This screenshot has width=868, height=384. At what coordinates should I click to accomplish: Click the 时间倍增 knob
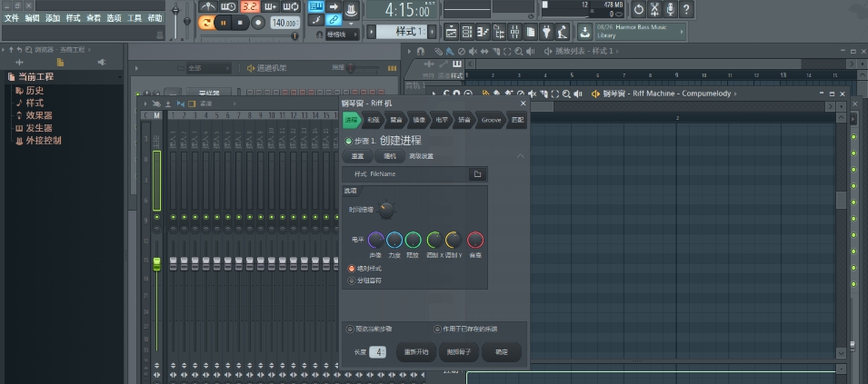pos(387,210)
